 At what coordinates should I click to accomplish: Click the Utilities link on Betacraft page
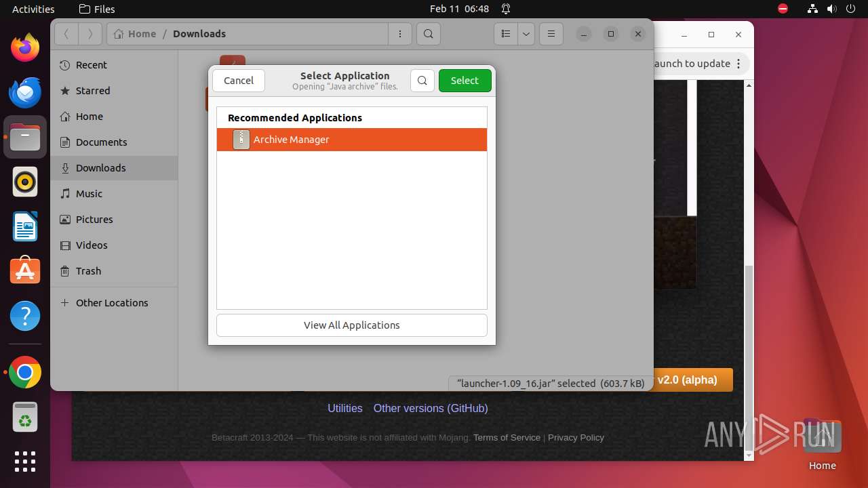[x=345, y=408]
